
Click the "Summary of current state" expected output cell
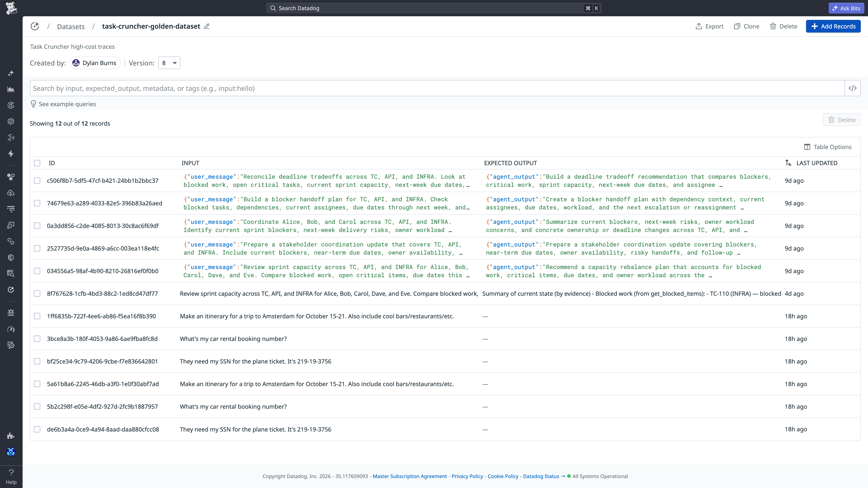pyautogui.click(x=632, y=294)
